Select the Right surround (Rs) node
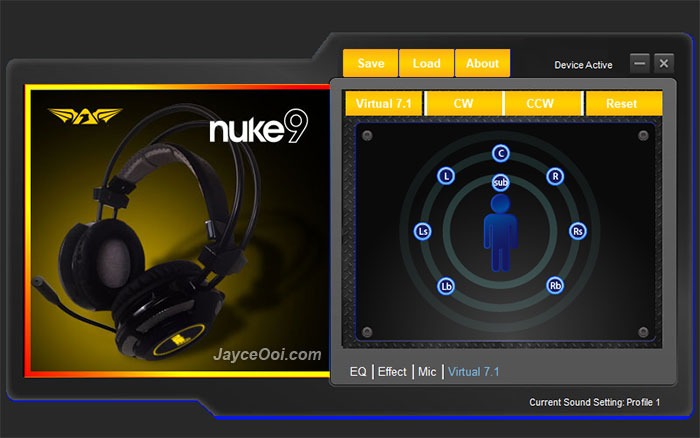 578,231
